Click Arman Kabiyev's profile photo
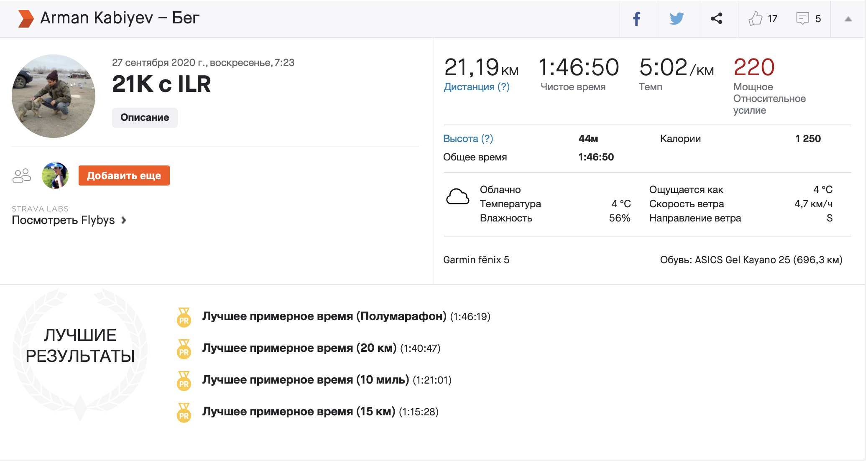This screenshot has height=473, width=868. (54, 96)
